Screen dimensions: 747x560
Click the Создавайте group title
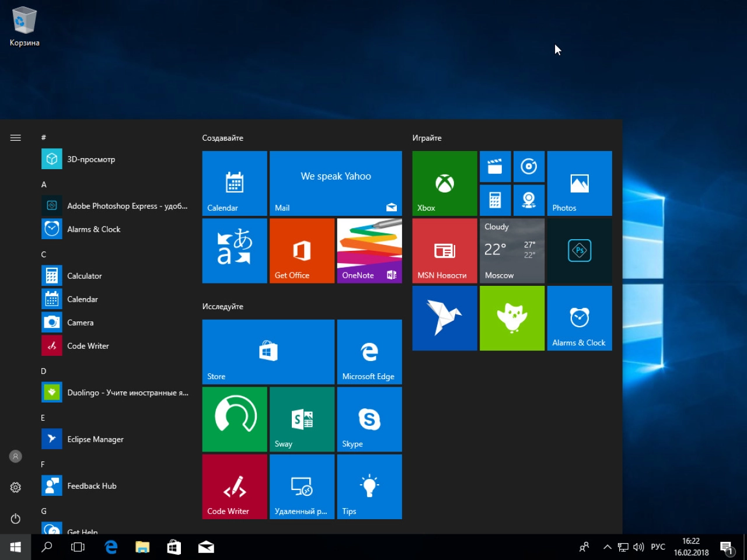pyautogui.click(x=222, y=138)
